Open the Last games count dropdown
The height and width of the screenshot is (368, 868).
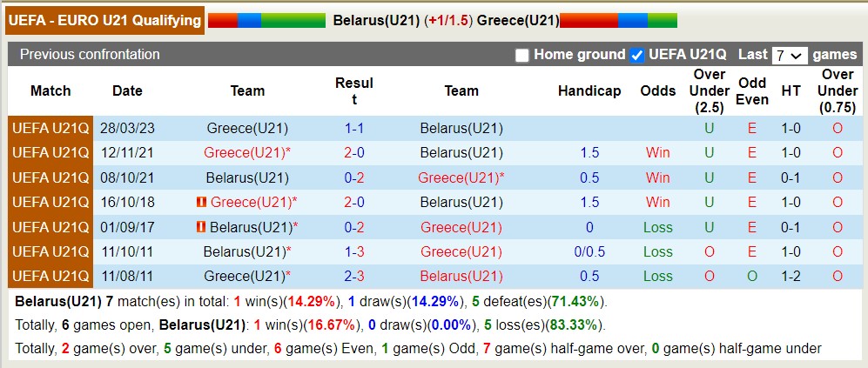(x=790, y=55)
